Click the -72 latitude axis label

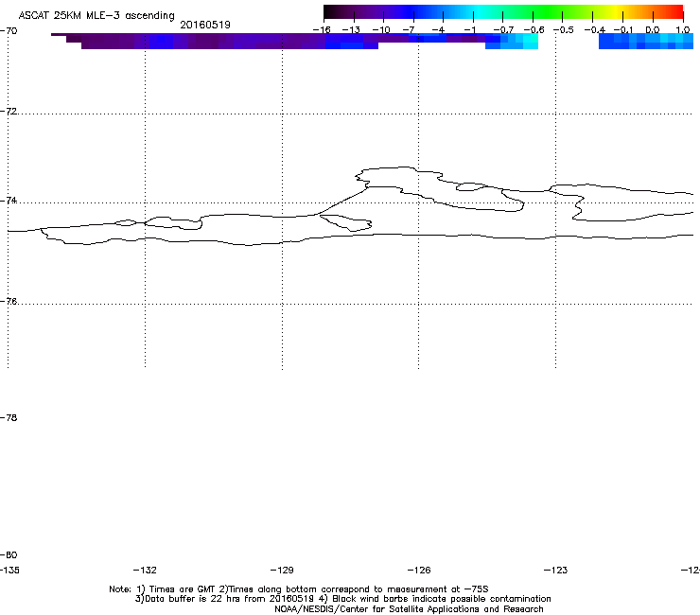tap(9, 112)
